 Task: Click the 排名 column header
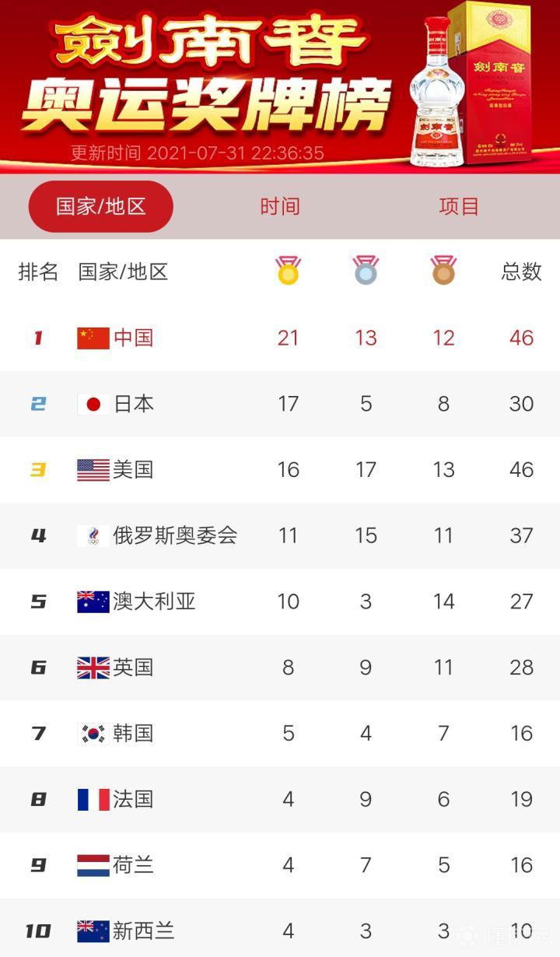tap(38, 272)
